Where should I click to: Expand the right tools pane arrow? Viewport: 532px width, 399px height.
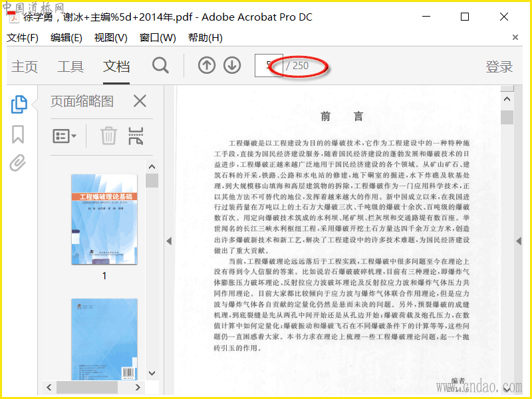pyautogui.click(x=519, y=241)
